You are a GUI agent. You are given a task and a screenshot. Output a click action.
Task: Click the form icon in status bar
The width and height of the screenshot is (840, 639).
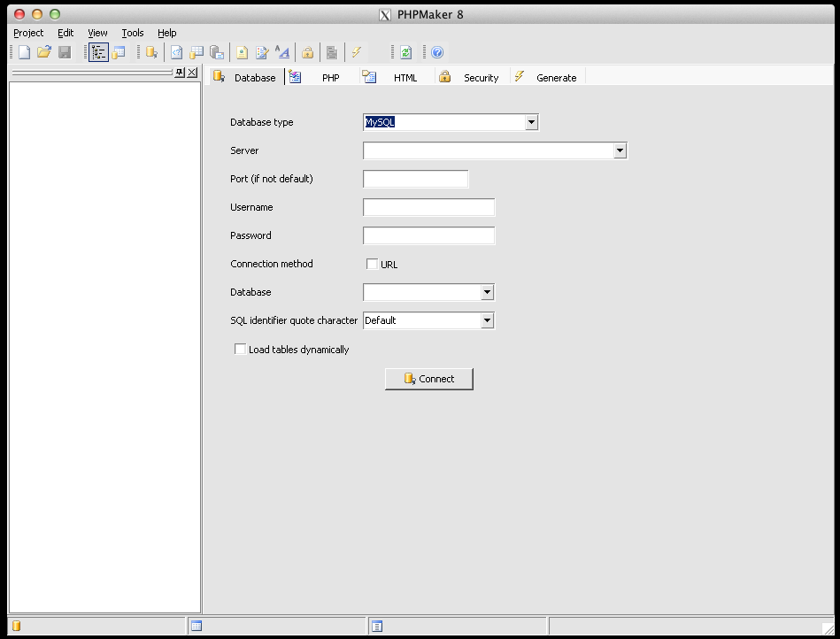(377, 626)
